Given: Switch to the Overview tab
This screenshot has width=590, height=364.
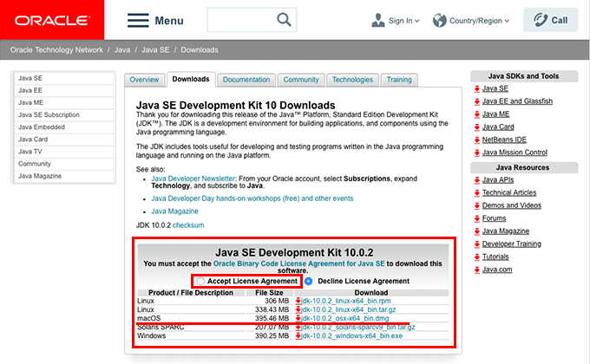Looking at the screenshot, I should pos(145,80).
